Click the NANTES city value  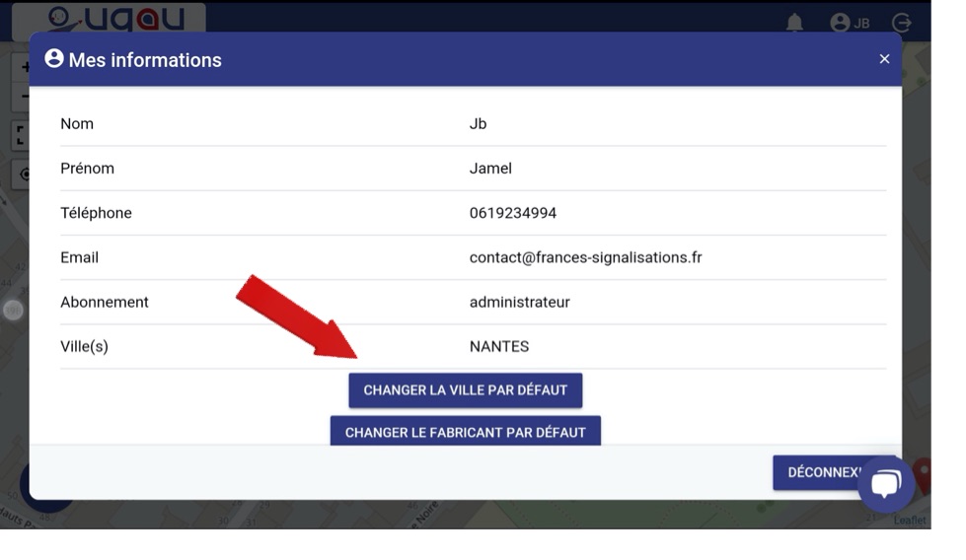tap(499, 346)
